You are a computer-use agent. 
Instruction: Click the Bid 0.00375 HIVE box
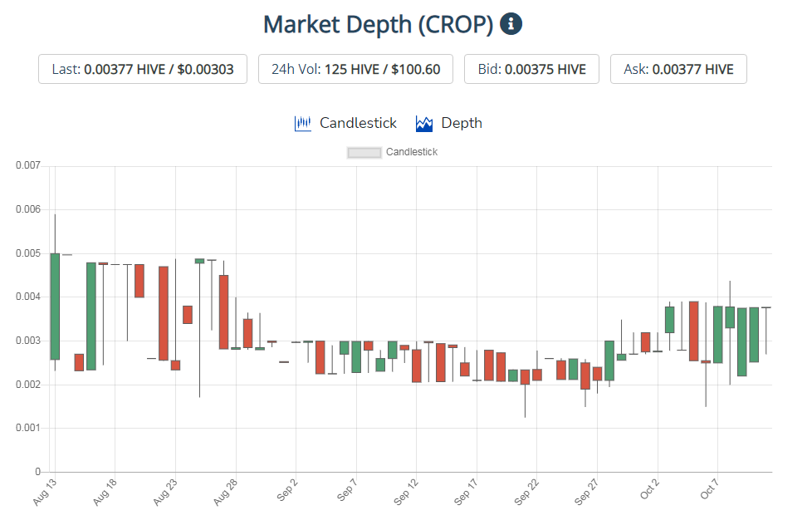[532, 69]
